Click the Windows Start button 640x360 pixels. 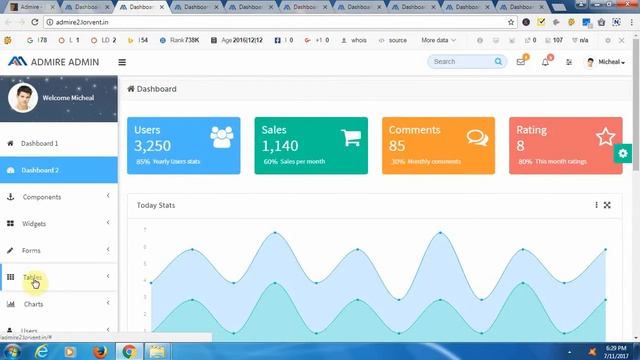13,351
